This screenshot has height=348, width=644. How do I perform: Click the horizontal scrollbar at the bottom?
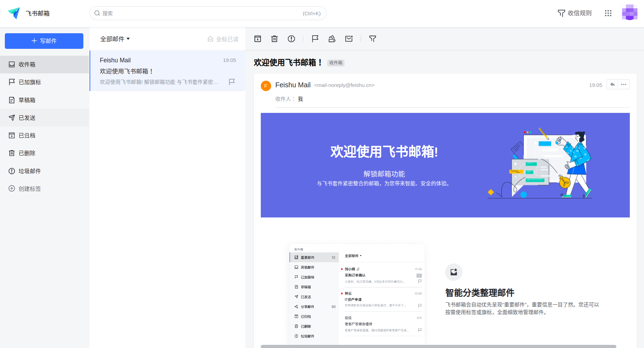click(438, 346)
